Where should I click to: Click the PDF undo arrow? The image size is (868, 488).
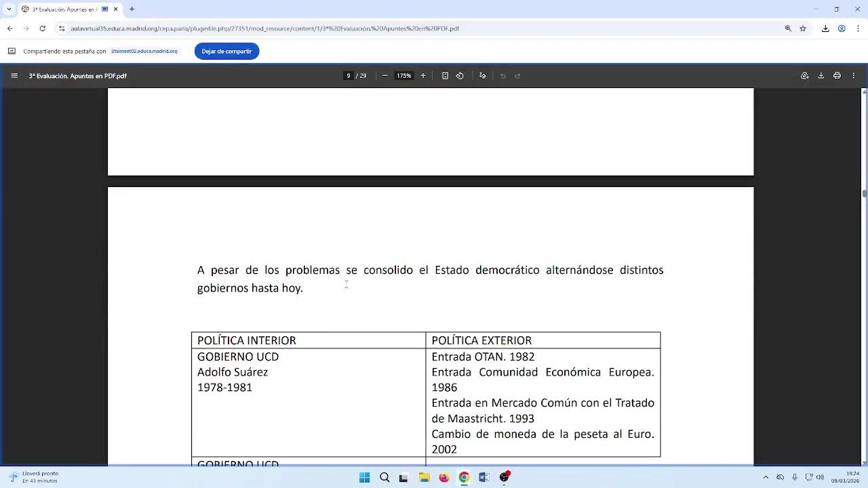[x=503, y=76]
